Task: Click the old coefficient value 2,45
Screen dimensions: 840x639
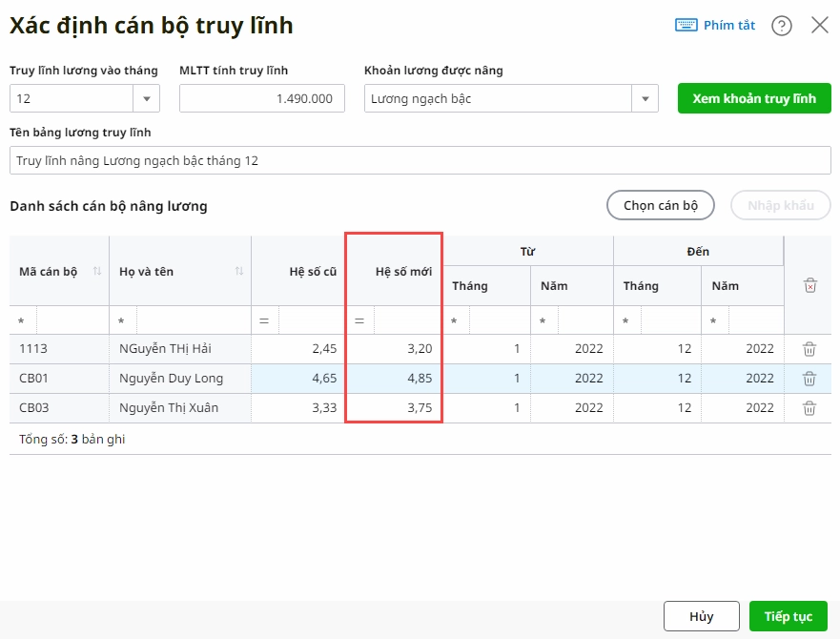Action: click(324, 348)
